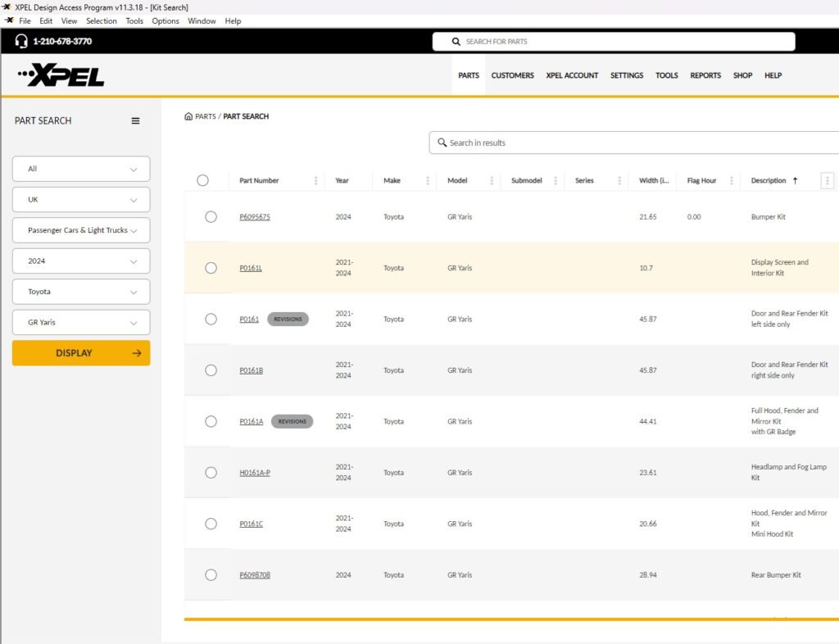This screenshot has width=839, height=644.
Task: Open the Customers tab in navigation
Action: tap(512, 75)
